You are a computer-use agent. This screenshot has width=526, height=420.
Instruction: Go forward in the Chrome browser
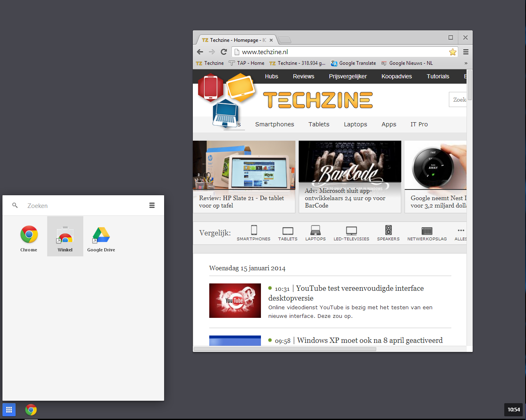[212, 52]
